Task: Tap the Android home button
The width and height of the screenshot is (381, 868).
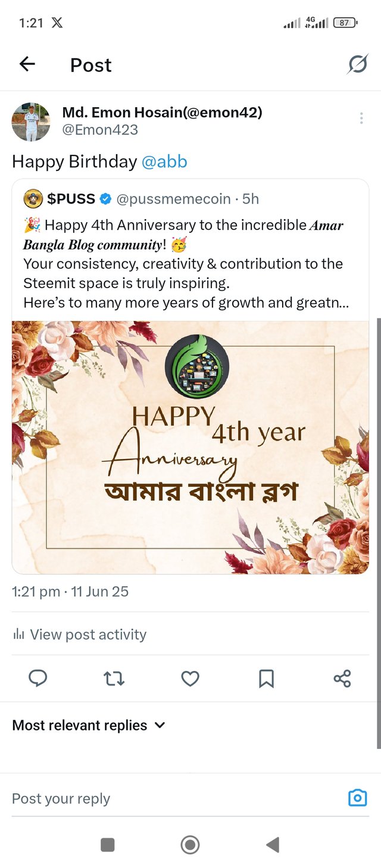Action: [190, 844]
